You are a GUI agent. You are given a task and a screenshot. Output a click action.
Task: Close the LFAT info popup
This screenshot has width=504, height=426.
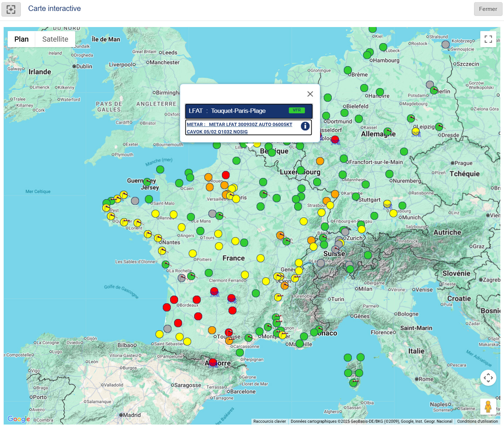310,94
